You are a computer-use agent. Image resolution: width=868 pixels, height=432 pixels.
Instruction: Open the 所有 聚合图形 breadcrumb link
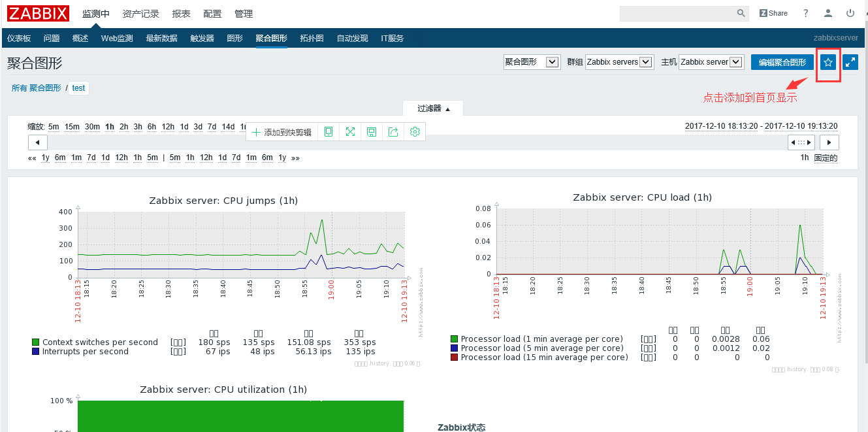pyautogui.click(x=36, y=88)
